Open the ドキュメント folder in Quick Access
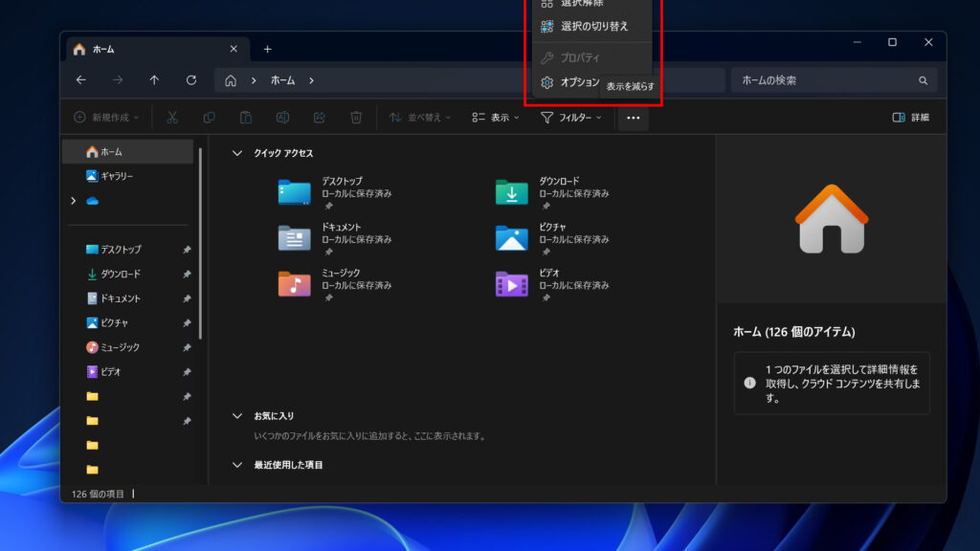 pyautogui.click(x=334, y=238)
